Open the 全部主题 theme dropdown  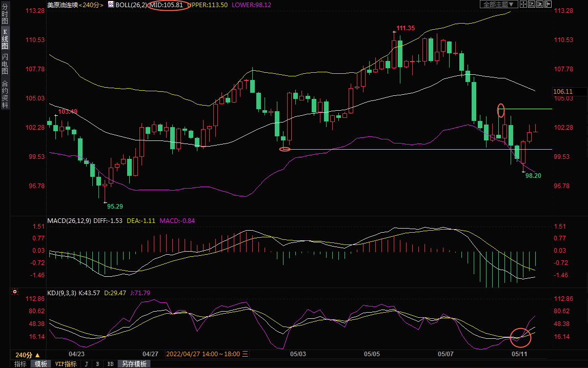pos(497,4)
